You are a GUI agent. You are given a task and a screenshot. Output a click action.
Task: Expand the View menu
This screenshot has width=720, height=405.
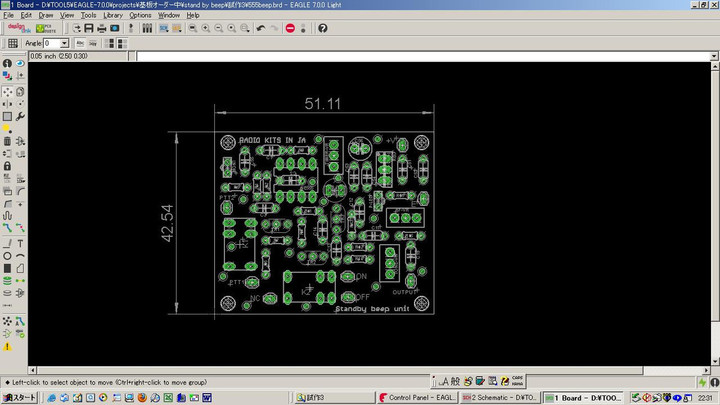click(67, 16)
